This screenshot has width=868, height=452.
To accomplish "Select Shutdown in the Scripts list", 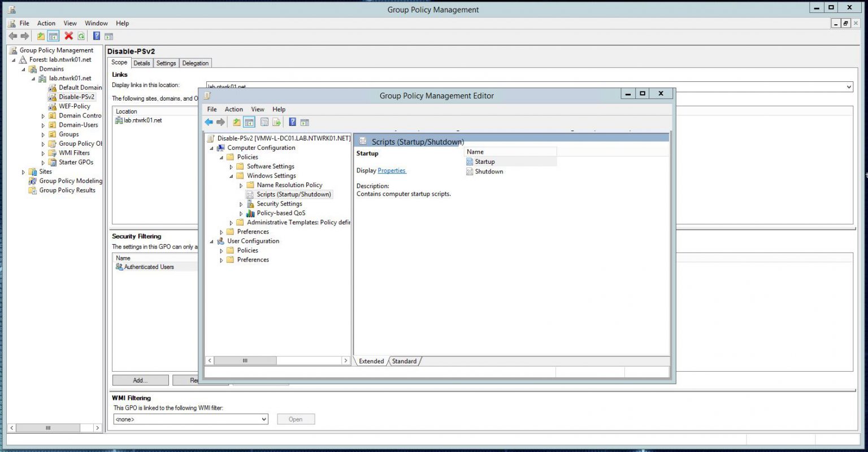I will point(488,171).
